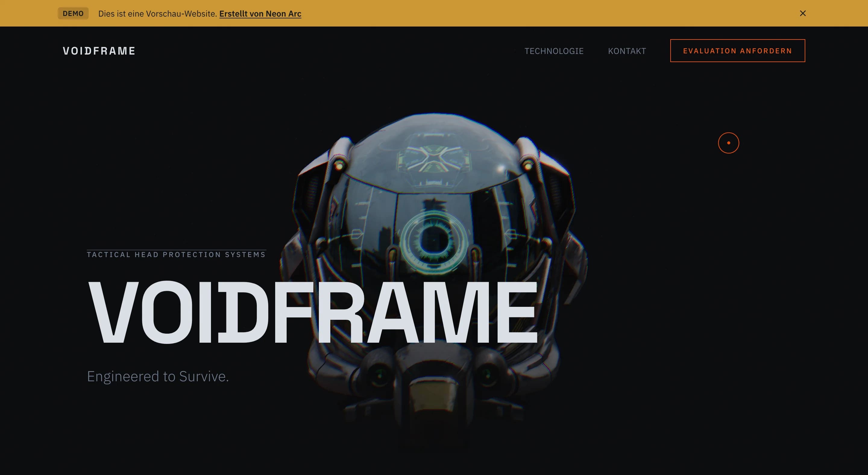Select the VOIDFRAME logo in the header
This screenshot has height=475, width=868.
tap(98, 51)
